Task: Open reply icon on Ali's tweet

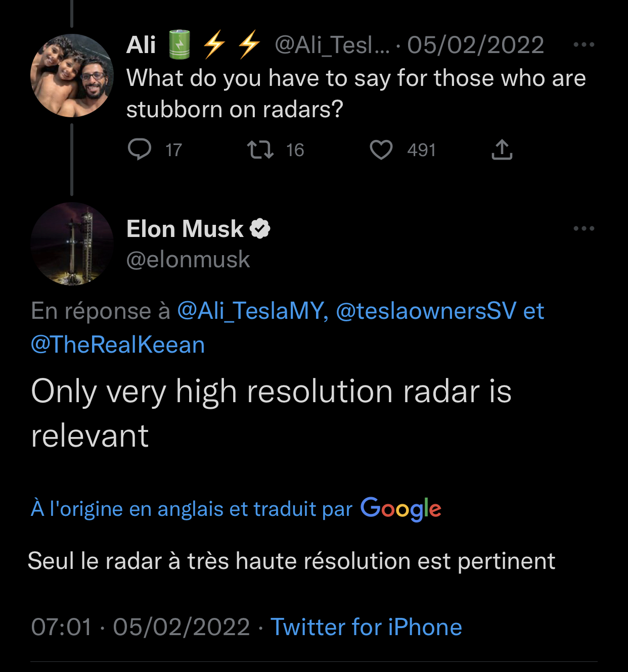Action: (140, 150)
